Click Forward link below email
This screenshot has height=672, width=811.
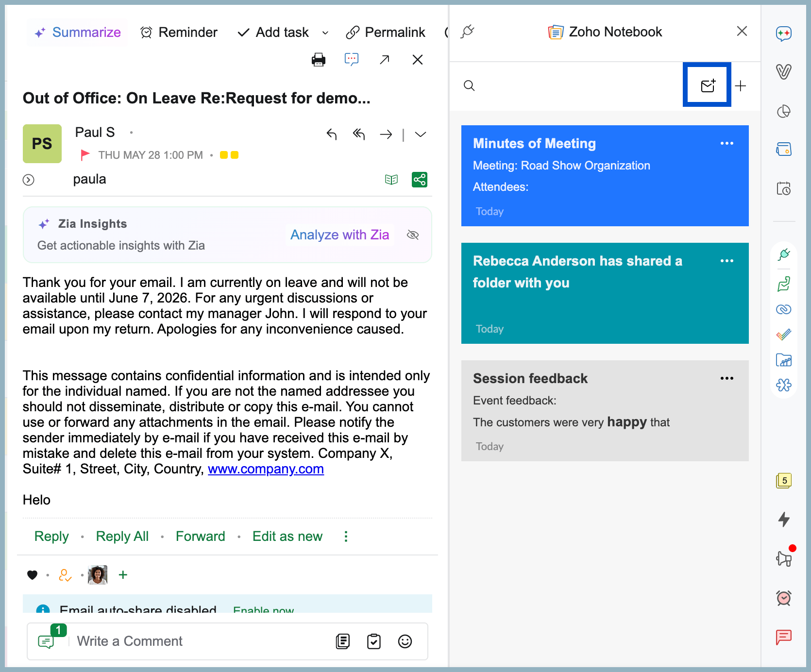pyautogui.click(x=201, y=537)
